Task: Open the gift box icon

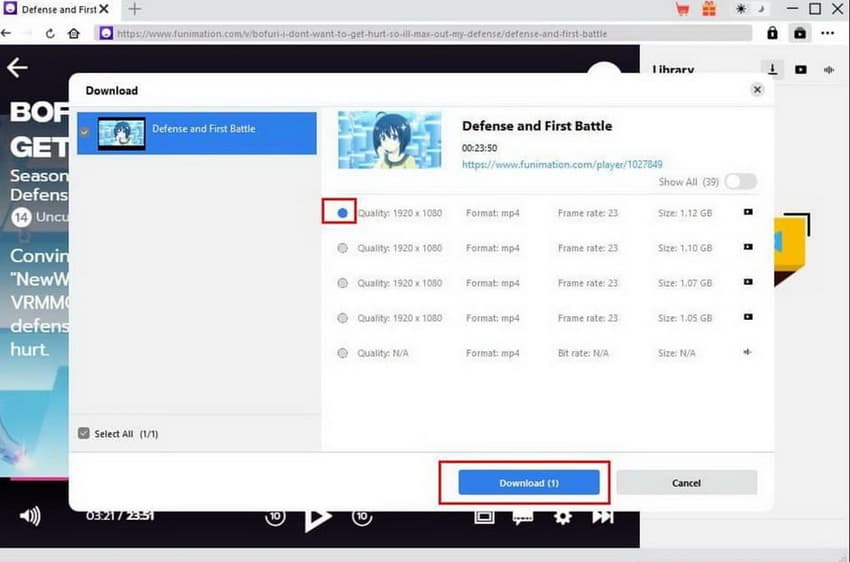Action: pyautogui.click(x=709, y=10)
